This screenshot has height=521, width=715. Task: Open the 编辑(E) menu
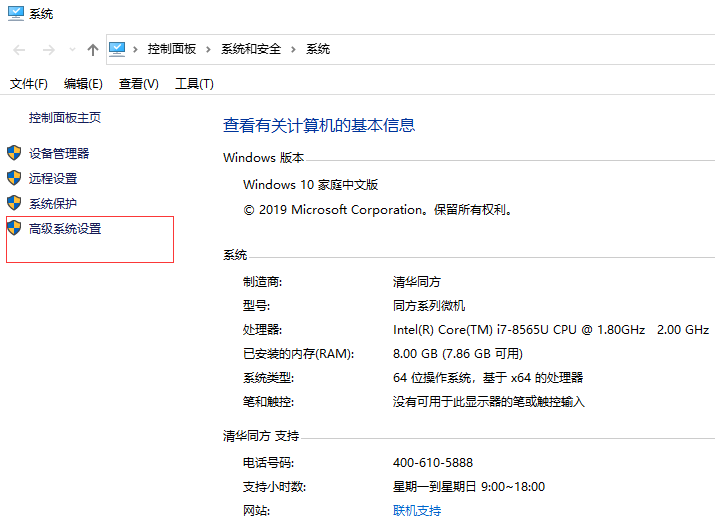coord(83,84)
